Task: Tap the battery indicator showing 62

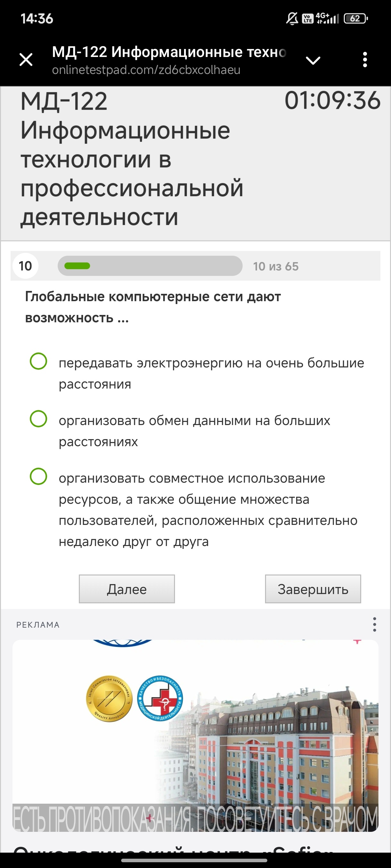Action: tap(355, 19)
